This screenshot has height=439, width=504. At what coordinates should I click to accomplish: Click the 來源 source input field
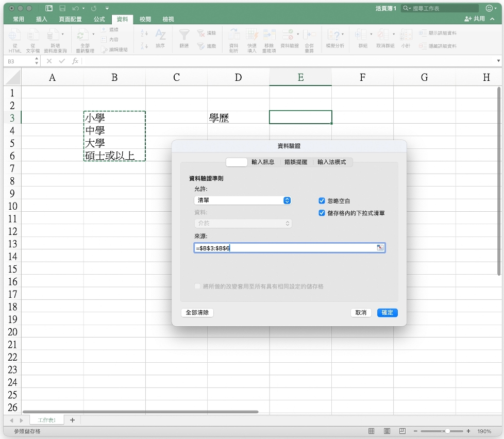[x=284, y=248]
